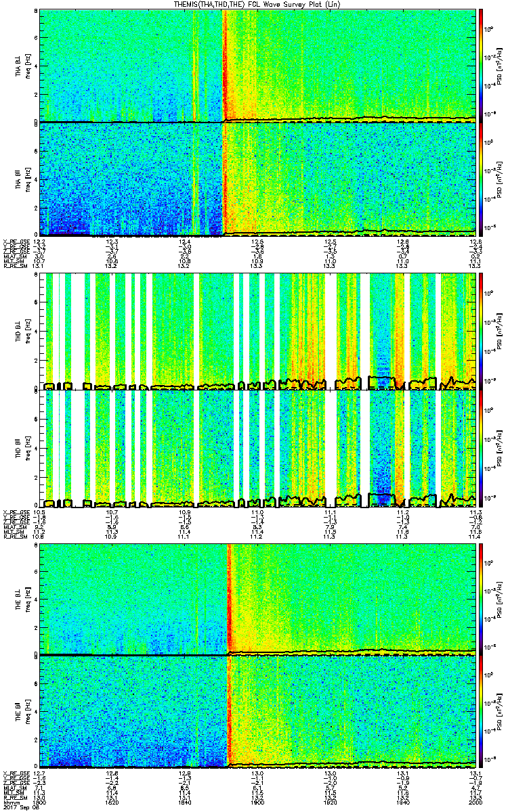Click the color bar beside the THD B-perpendicular panel

[x=480, y=332]
